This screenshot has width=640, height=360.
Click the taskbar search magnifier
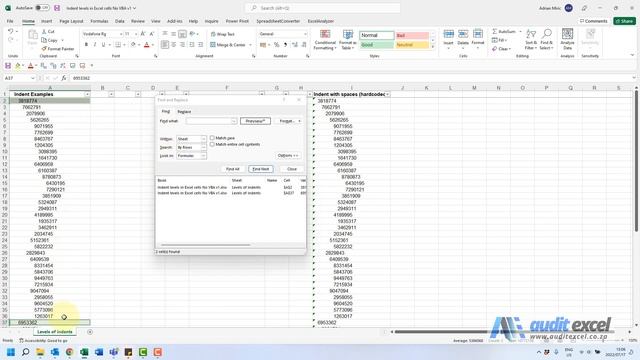[x=25, y=352]
